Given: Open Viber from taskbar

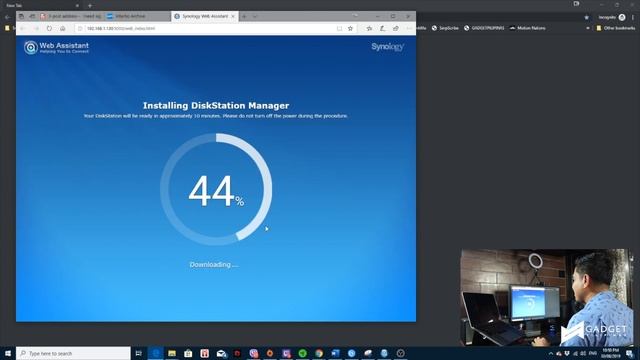Looking at the screenshot, I should 253,353.
